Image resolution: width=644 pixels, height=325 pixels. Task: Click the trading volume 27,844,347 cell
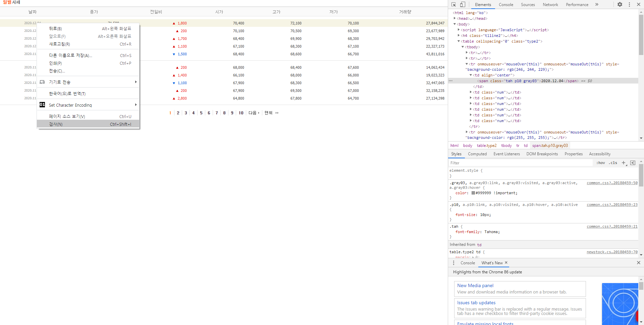[x=435, y=23]
